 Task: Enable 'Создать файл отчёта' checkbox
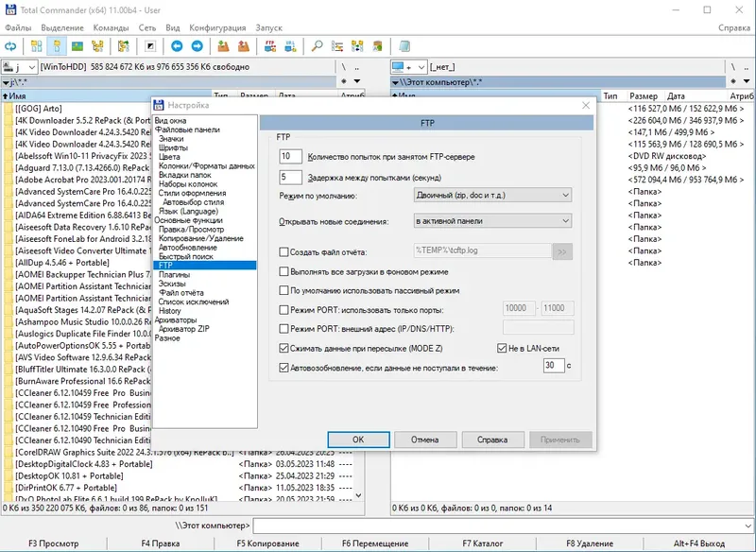(x=284, y=251)
